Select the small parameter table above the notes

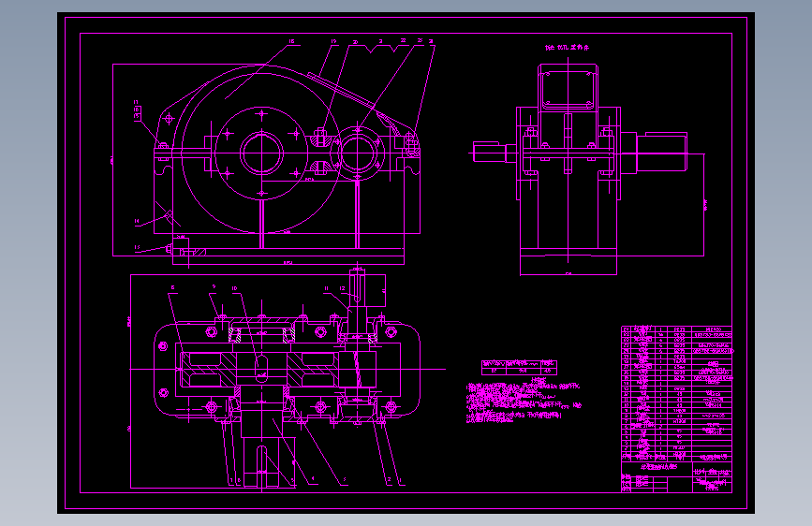click(520, 367)
